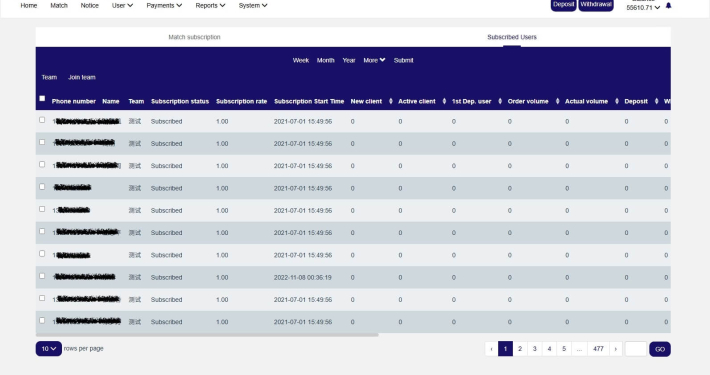This screenshot has height=375, width=710.
Task: Go to Home in top navigation
Action: point(29,5)
